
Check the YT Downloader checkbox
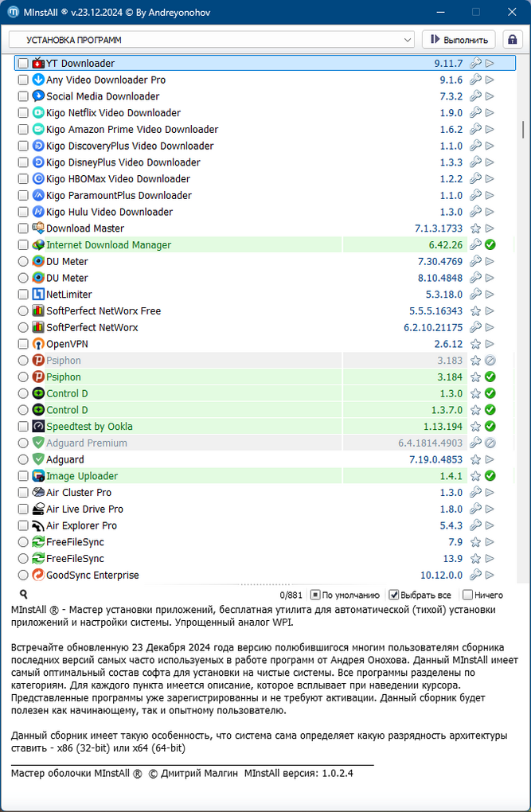pos(23,63)
